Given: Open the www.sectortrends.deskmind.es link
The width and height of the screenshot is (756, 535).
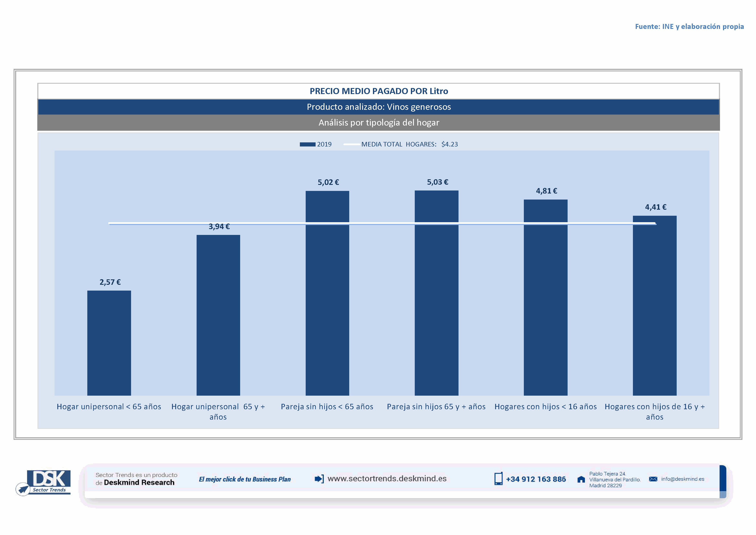Looking at the screenshot, I should tap(387, 479).
